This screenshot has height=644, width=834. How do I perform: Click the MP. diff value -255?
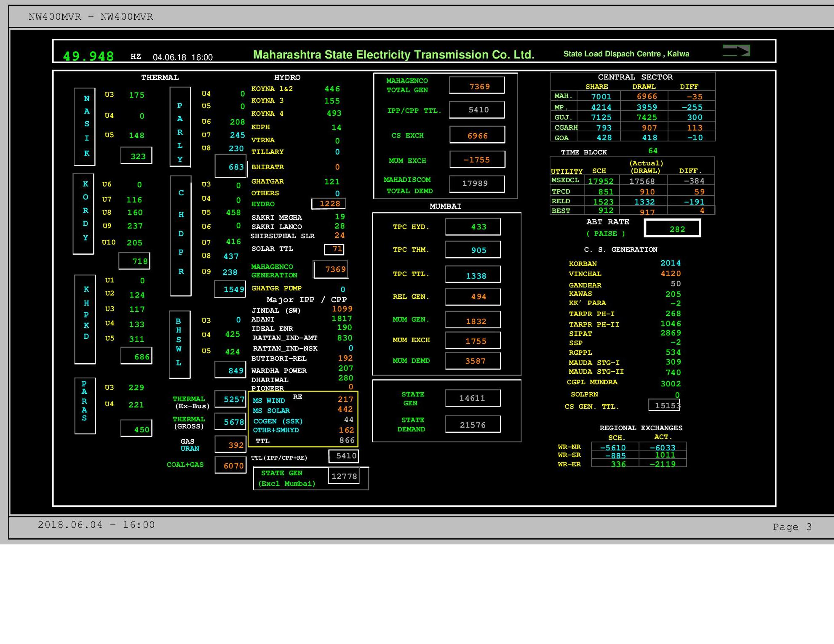point(692,107)
